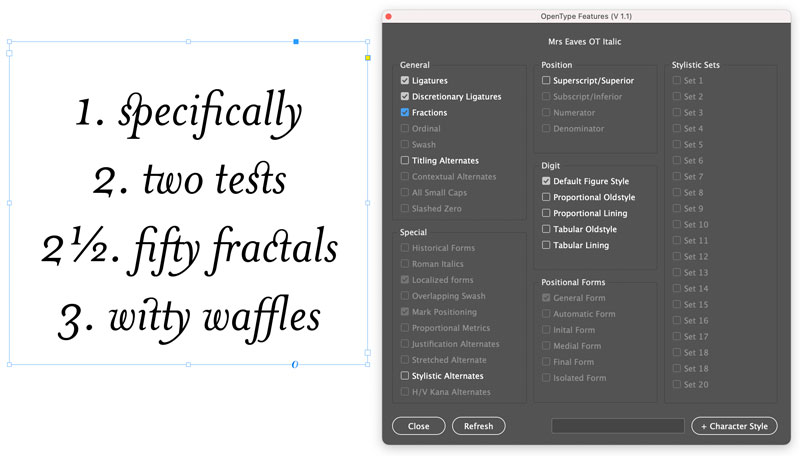Click the Subscript/Inferior checkbox
The image size is (800, 456).
[x=546, y=96]
